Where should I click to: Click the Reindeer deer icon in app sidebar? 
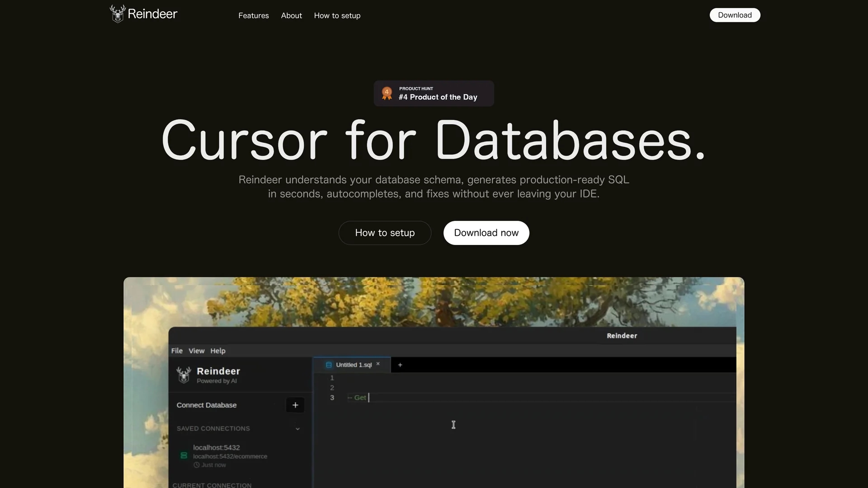tap(184, 375)
